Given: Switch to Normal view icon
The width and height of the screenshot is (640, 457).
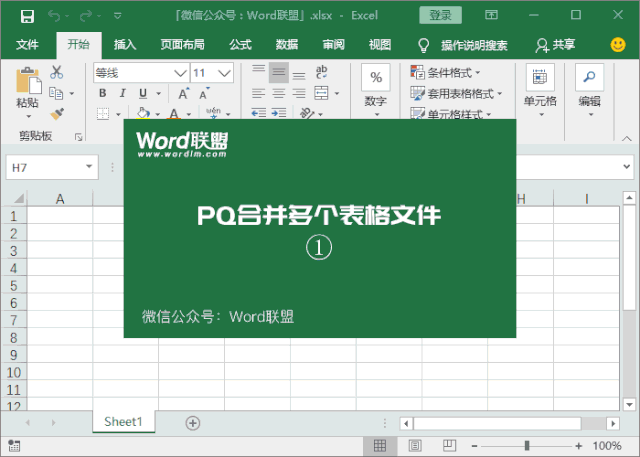Looking at the screenshot, I should point(380,446).
